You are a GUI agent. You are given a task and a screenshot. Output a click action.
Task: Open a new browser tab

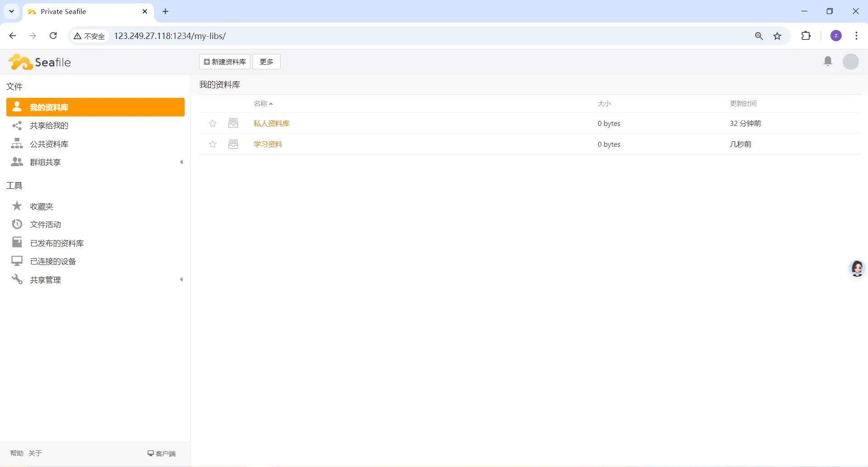point(166,11)
